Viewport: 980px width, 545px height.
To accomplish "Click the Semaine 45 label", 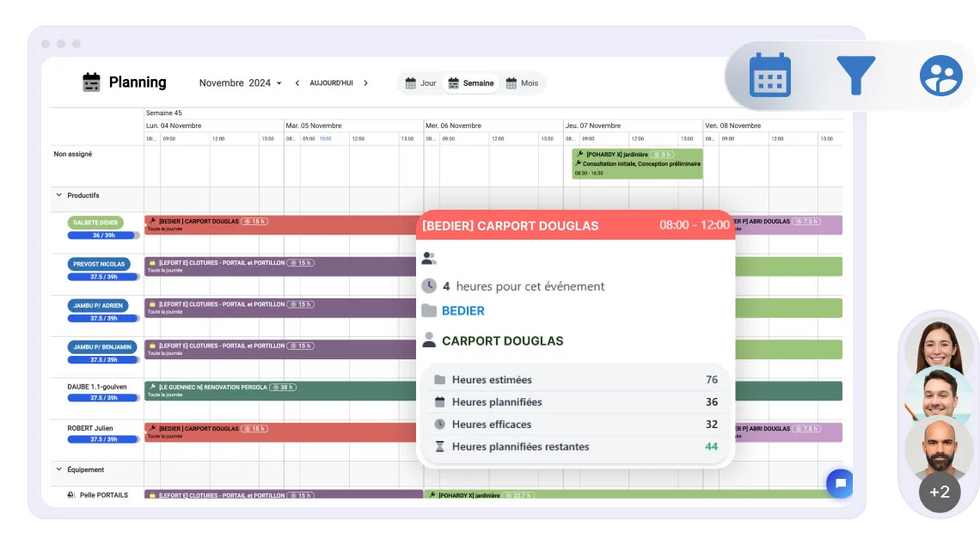I will click(163, 113).
